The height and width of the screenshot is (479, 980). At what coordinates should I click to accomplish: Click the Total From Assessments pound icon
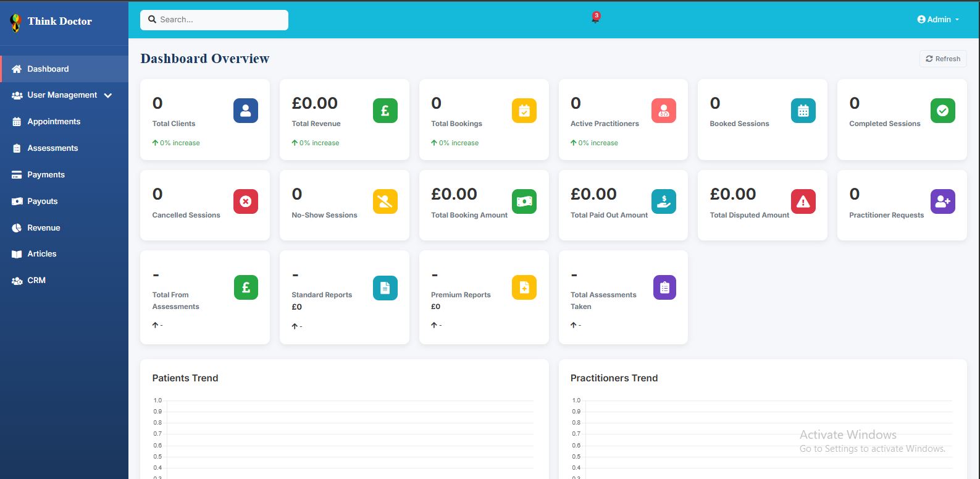pos(246,287)
